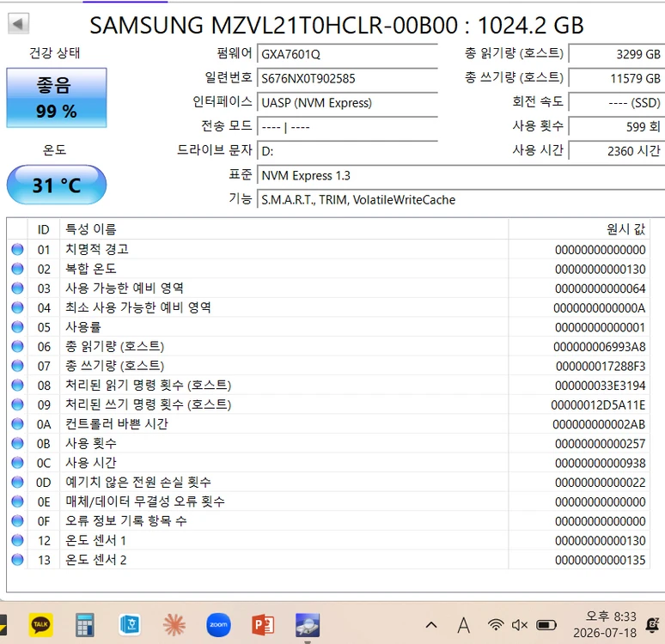
Task: Open the notification bell icon
Action: coord(652,625)
